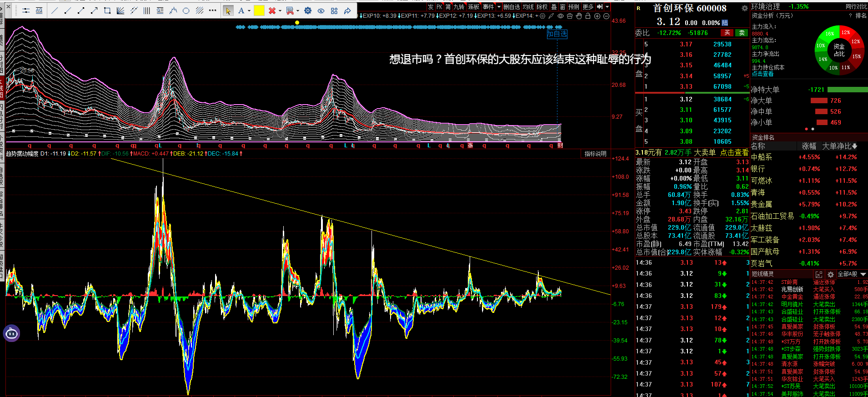Select the vertical cycle lines tool
Screen dimensions: 868x397
pos(146,10)
